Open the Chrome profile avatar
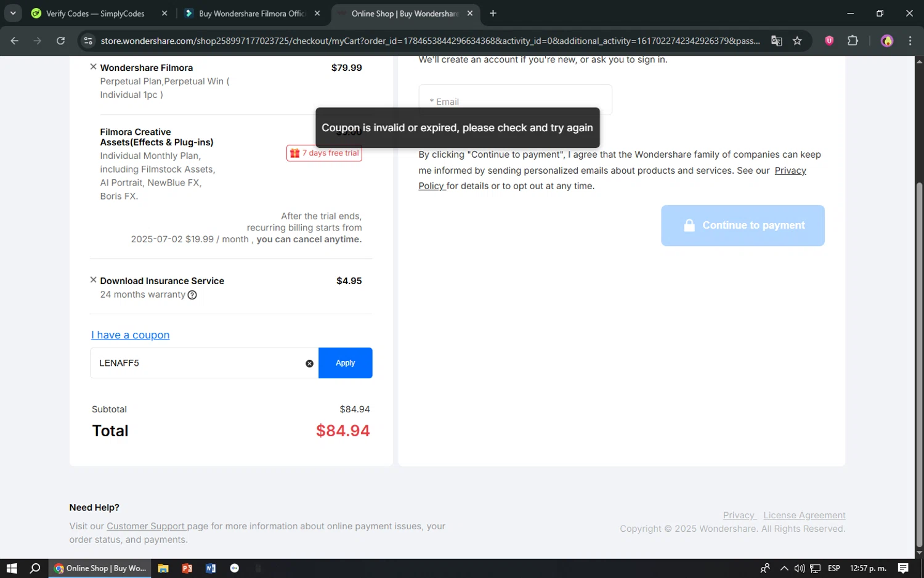Viewport: 924px width, 578px height. (x=887, y=41)
